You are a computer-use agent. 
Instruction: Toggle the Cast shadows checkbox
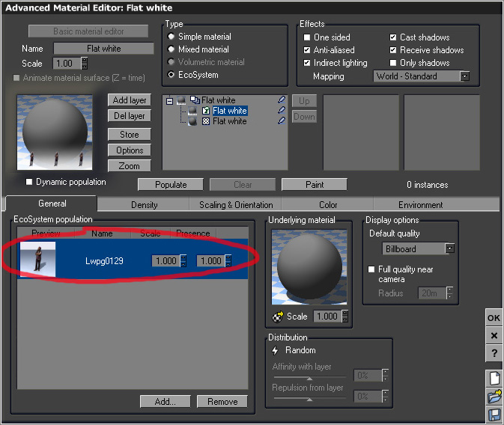pyautogui.click(x=392, y=37)
